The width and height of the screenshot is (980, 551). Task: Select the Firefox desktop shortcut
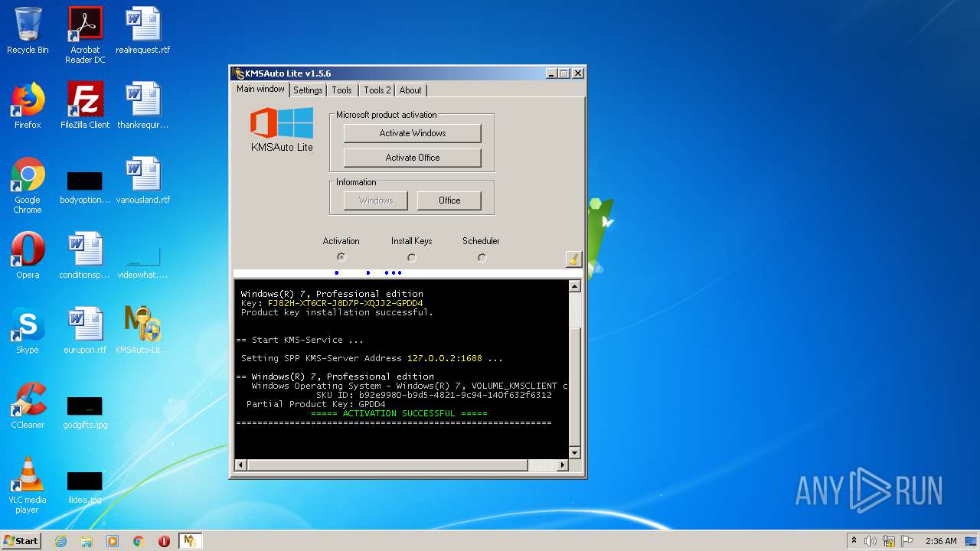point(28,106)
